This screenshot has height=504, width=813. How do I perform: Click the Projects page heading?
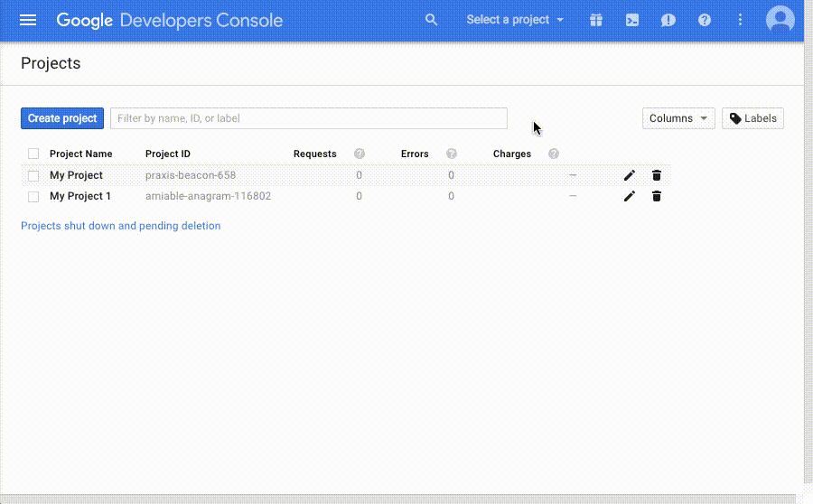(51, 63)
